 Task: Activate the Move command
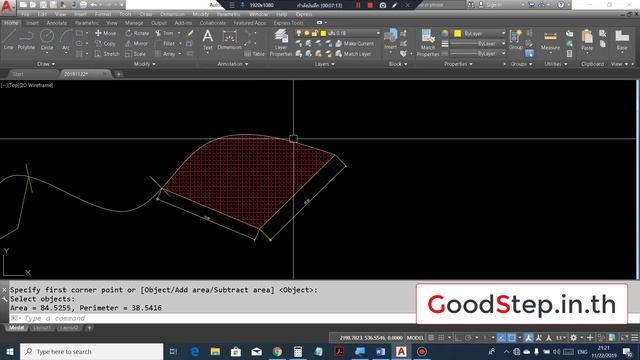[105, 33]
